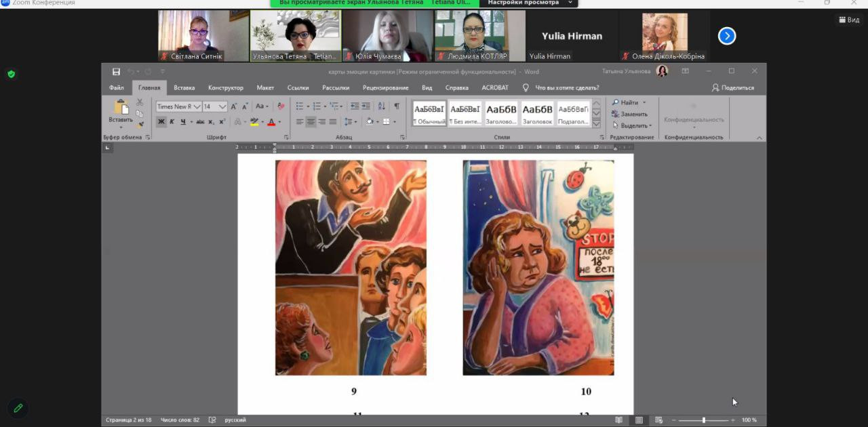This screenshot has width=868, height=427.
Task: Click the Zoom annotation pencil icon
Action: click(18, 408)
